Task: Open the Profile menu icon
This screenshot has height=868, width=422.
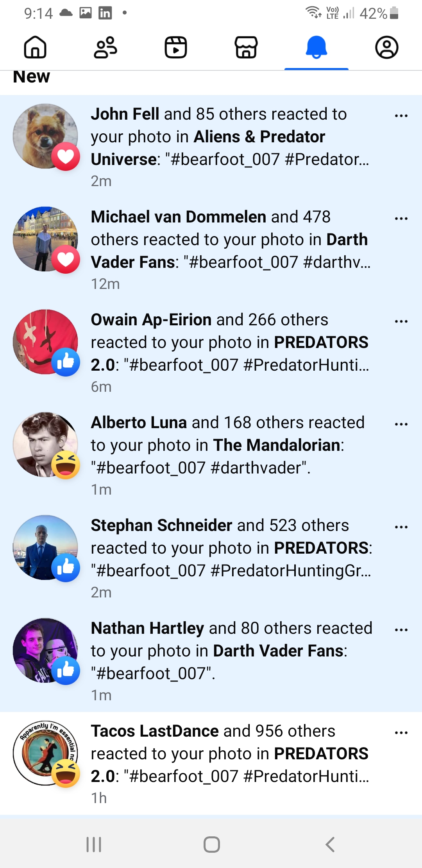Action: coord(387,48)
